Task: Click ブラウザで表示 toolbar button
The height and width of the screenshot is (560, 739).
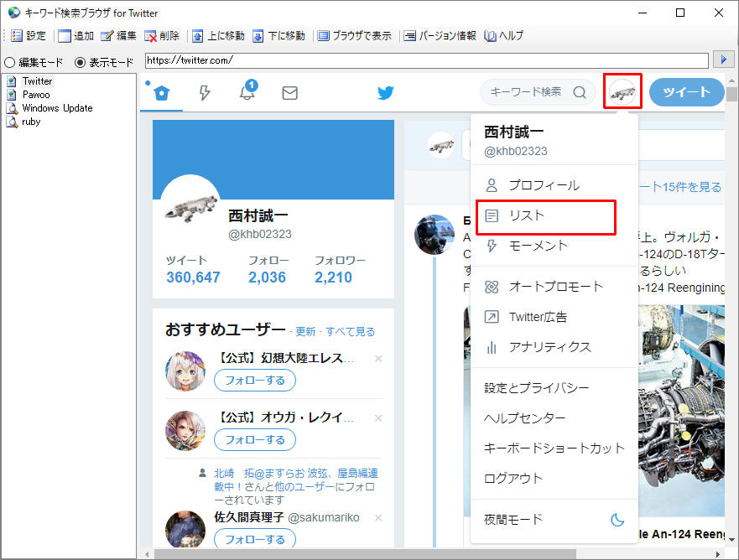Action: pyautogui.click(x=354, y=36)
